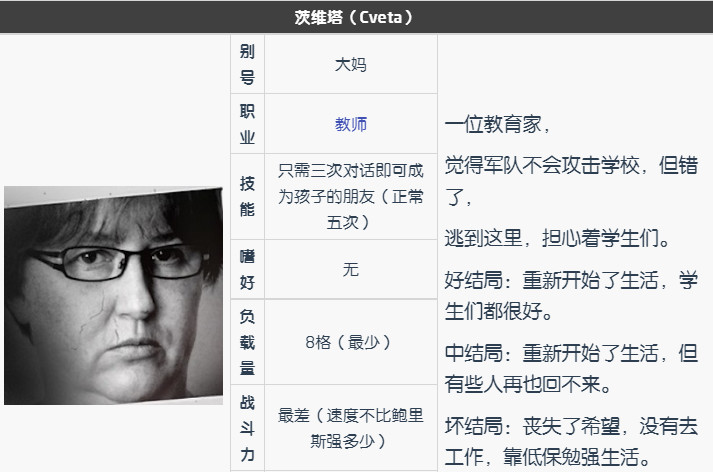Click the skill description 只需三次对话即可成为孩子的朋友

coord(351,196)
